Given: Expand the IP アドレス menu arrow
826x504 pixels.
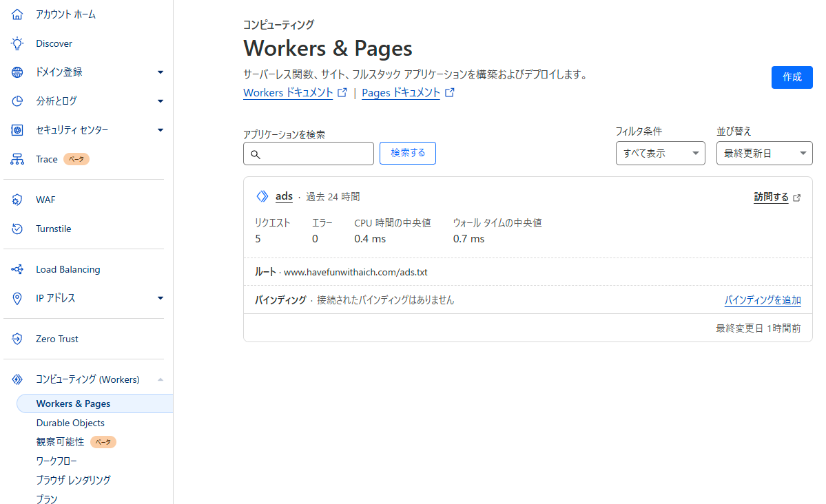Looking at the screenshot, I should coord(160,298).
